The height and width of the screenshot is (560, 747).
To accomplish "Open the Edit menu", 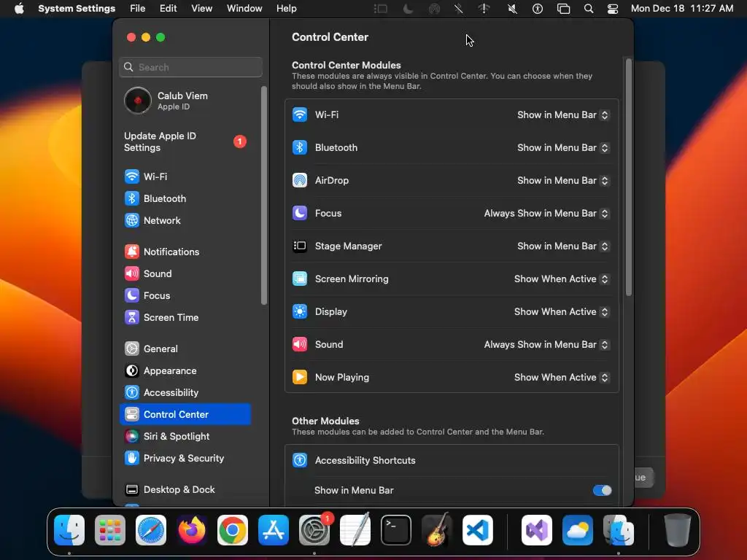I will click(169, 9).
